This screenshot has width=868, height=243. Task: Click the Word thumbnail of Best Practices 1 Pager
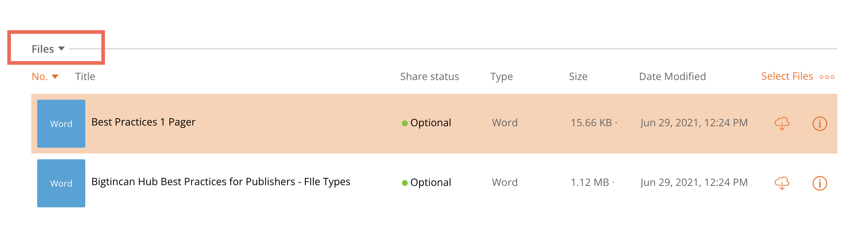pyautogui.click(x=61, y=124)
